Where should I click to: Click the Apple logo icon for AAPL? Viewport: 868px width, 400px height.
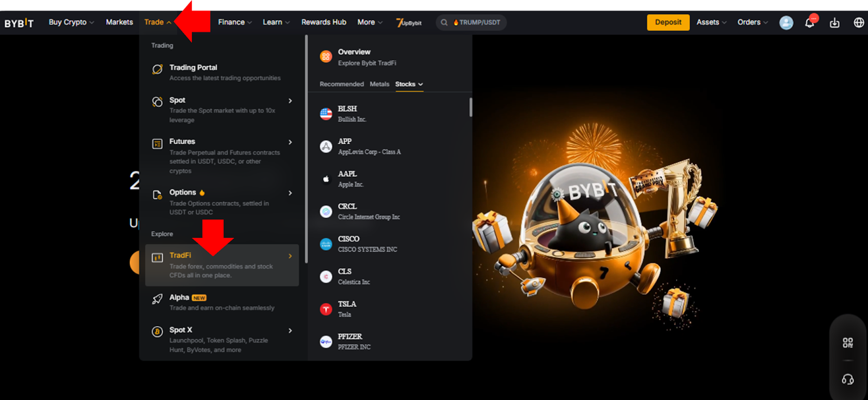point(325,179)
